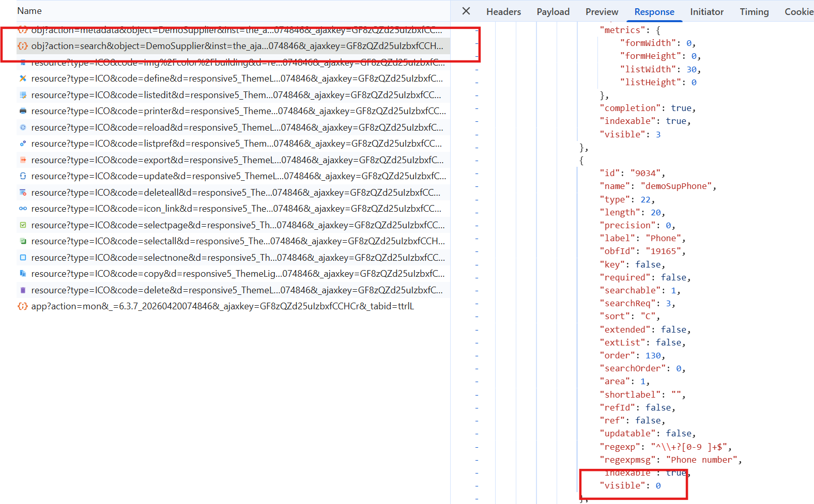Image resolution: width=814 pixels, height=504 pixels.
Task: Click JSON braces icon of app?action=mon request
Action: (x=23, y=306)
